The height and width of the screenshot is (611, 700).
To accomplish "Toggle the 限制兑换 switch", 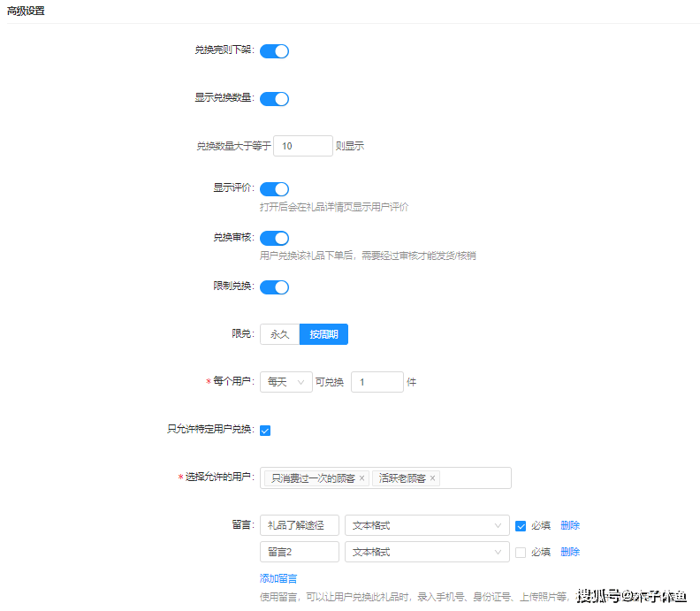I will 274,287.
